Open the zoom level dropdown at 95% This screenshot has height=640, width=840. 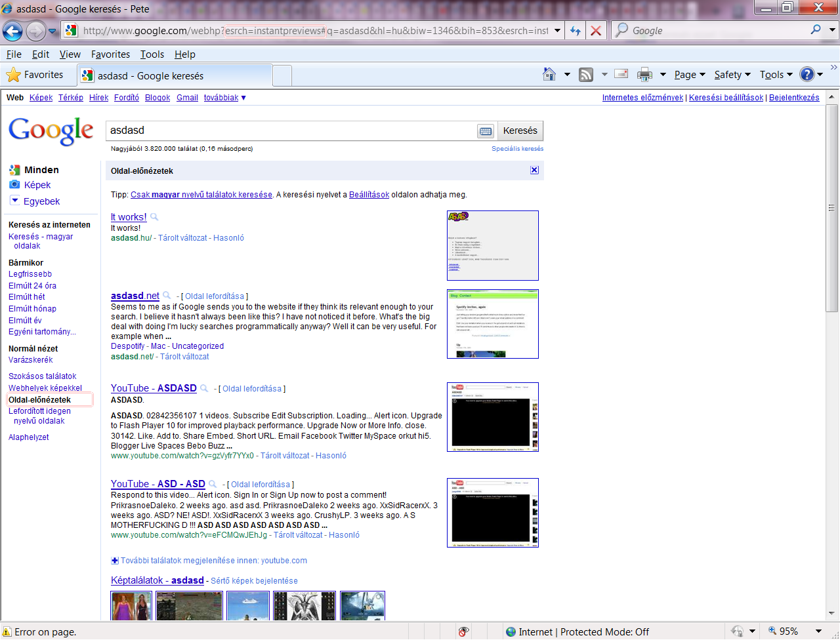click(x=818, y=631)
